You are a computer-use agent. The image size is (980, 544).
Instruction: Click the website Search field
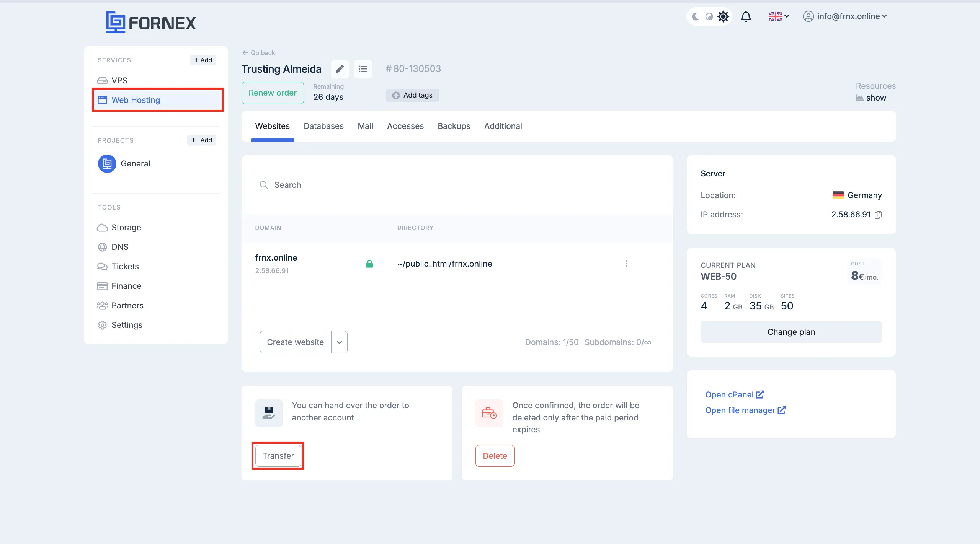click(383, 185)
